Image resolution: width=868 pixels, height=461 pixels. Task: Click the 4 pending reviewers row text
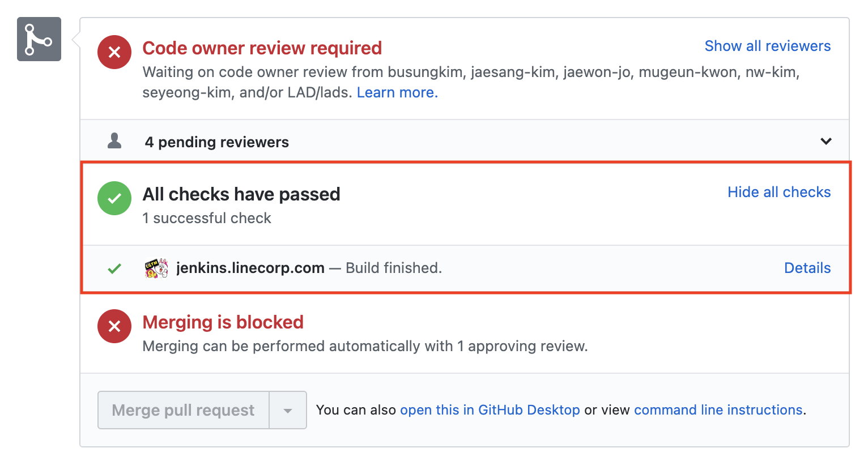tap(217, 142)
